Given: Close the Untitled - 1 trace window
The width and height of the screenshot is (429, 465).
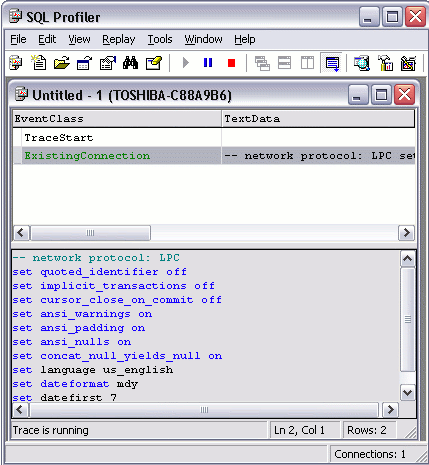Looking at the screenshot, I should point(404,95).
